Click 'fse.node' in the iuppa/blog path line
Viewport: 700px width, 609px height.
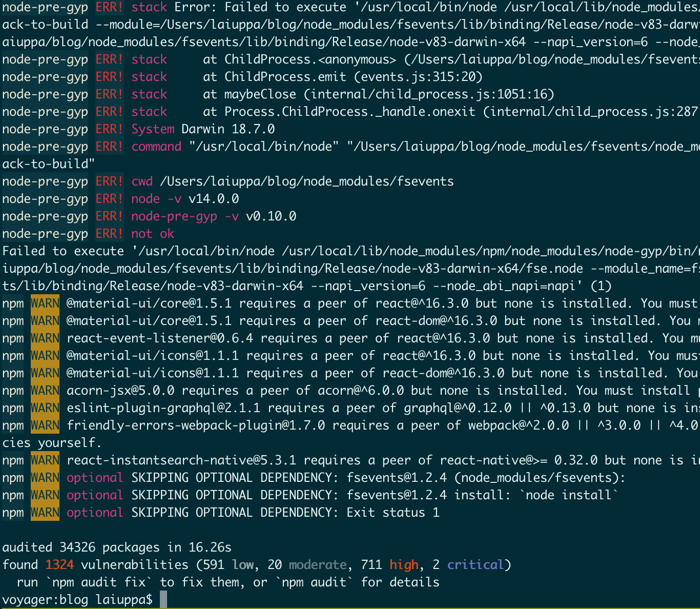coord(554,268)
